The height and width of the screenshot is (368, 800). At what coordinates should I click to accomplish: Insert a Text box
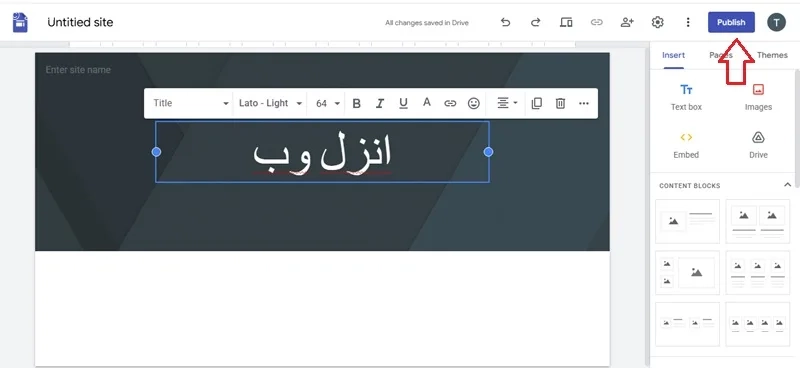click(686, 97)
